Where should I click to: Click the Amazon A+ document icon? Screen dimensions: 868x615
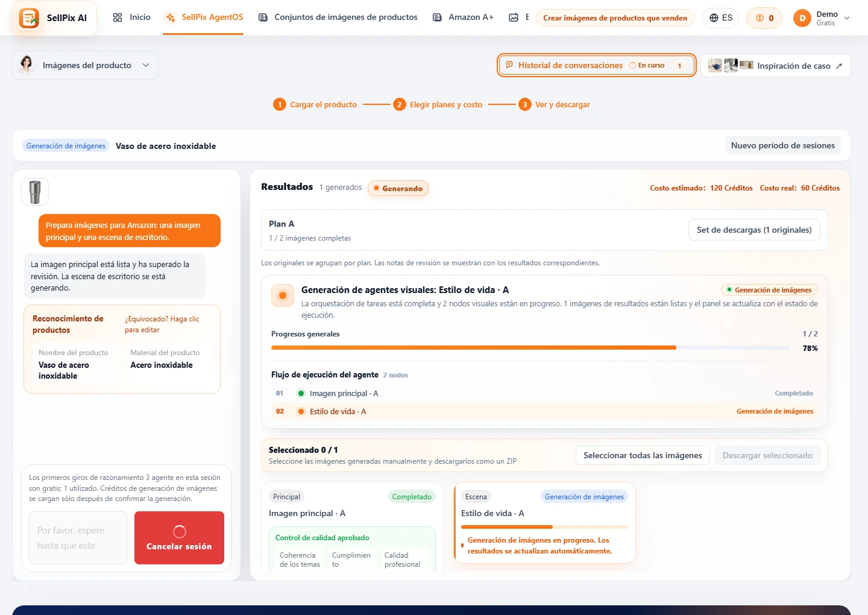pyautogui.click(x=437, y=17)
